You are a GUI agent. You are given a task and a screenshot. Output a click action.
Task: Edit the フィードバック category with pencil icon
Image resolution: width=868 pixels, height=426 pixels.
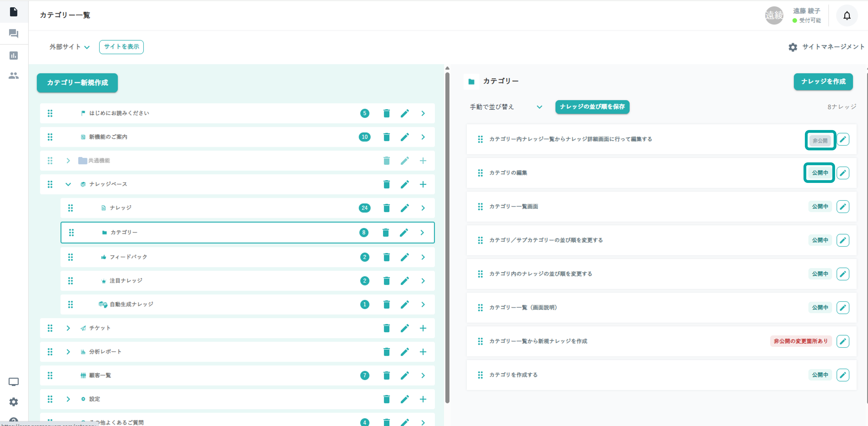404,257
